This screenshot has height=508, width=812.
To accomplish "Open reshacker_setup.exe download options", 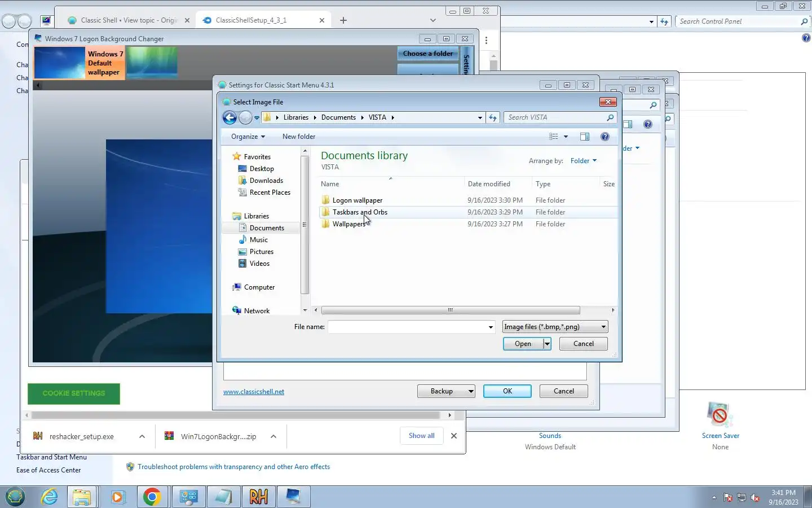I will tap(142, 436).
